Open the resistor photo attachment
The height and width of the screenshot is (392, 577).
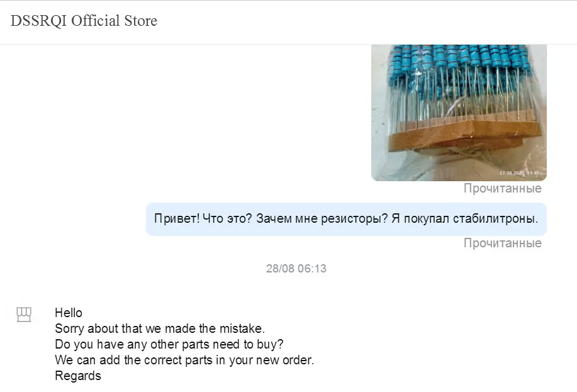point(459,113)
